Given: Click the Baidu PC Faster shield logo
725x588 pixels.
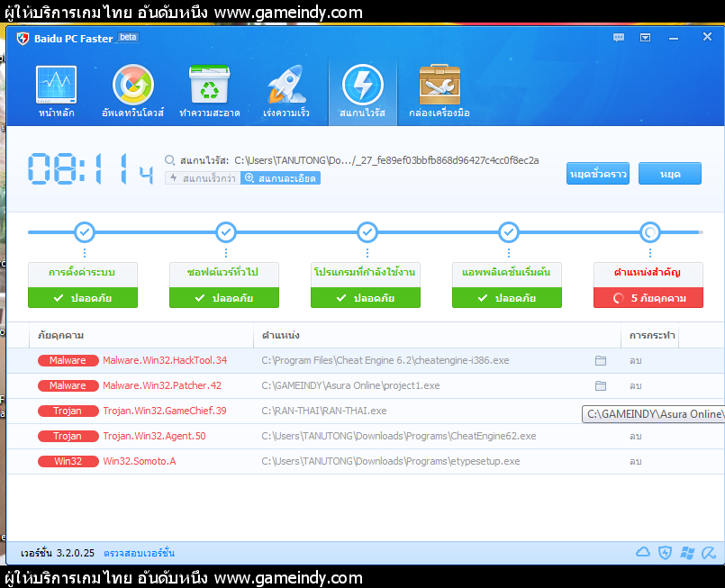Looking at the screenshot, I should point(23,39).
